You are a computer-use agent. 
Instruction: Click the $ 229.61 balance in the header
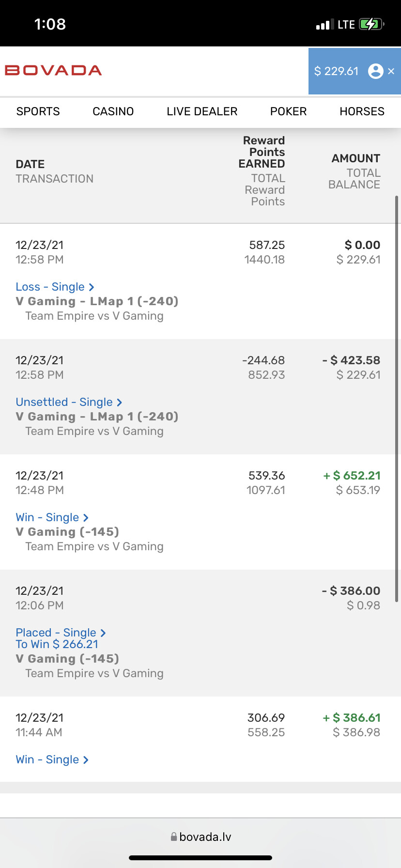[336, 71]
